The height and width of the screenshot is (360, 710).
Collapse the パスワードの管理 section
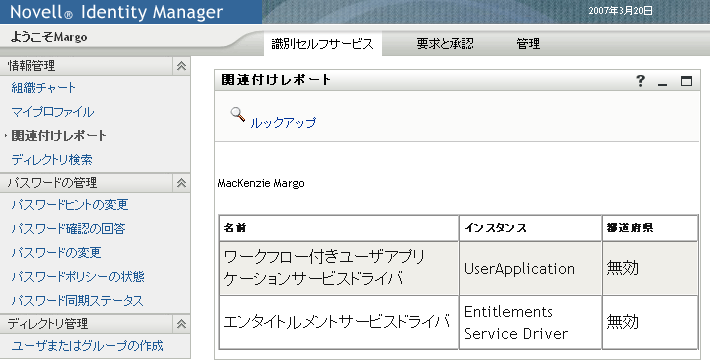[181, 183]
